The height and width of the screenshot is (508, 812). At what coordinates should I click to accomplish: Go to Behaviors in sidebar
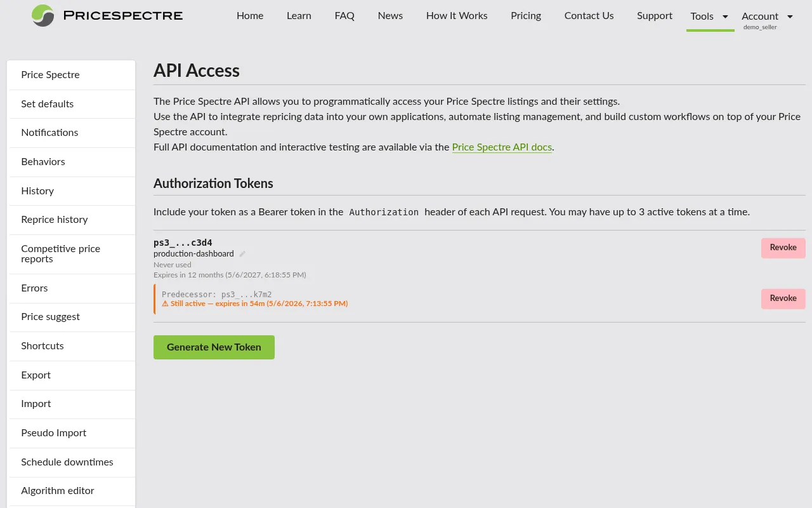click(x=72, y=162)
